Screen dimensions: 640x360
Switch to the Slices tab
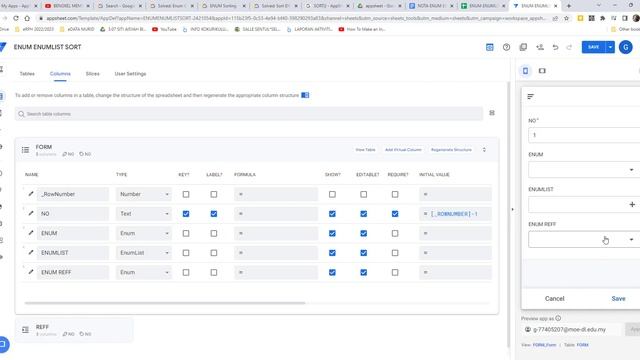coord(92,74)
